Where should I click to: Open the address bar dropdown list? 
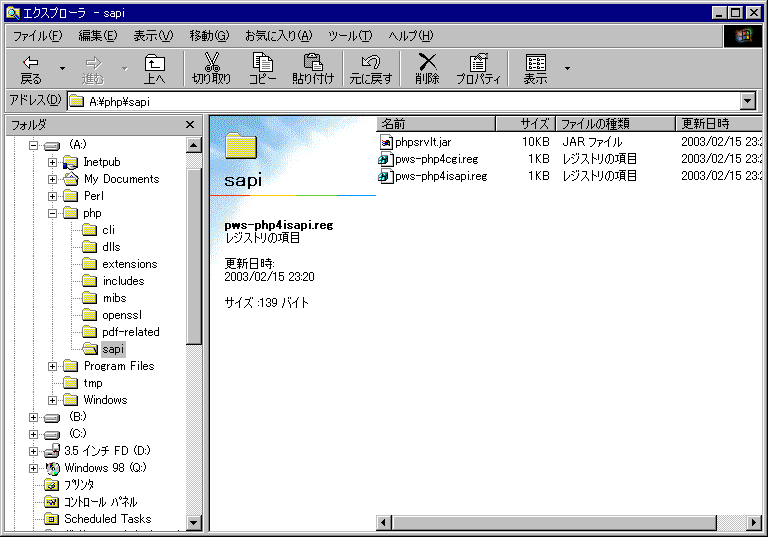coord(747,101)
